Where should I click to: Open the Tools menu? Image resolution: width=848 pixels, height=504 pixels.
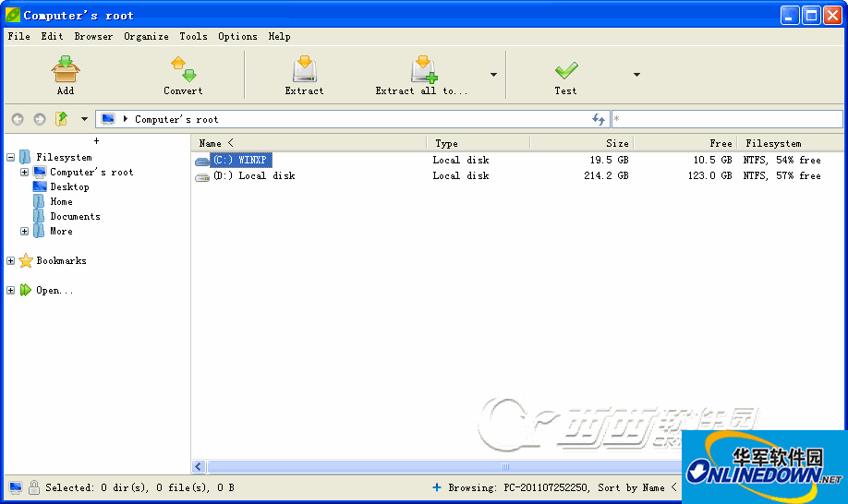tap(193, 37)
